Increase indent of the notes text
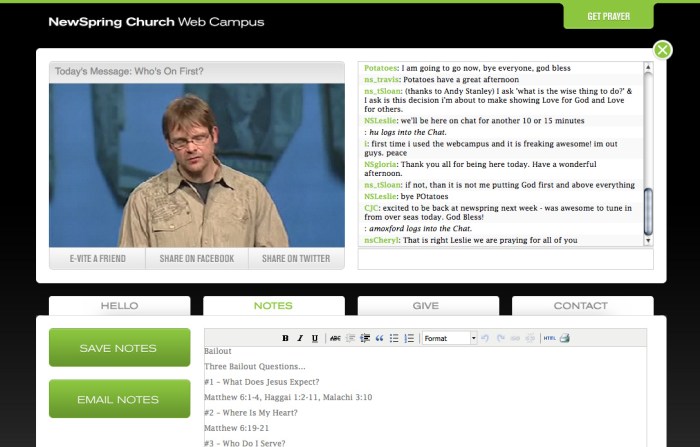The height and width of the screenshot is (447, 700). pyautogui.click(x=364, y=339)
